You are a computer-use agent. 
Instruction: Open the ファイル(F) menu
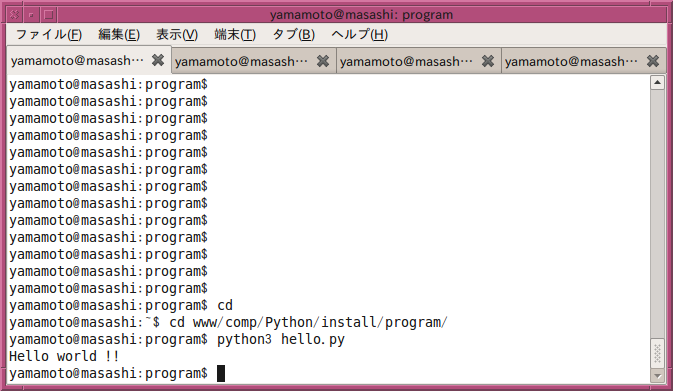tap(49, 34)
